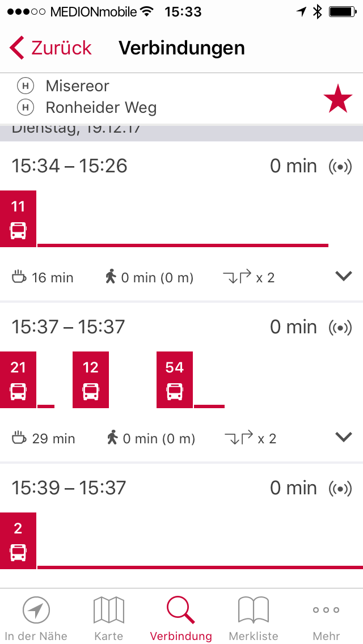This screenshot has width=363, height=644.
Task: Select the Verbindung tab
Action: (181, 618)
